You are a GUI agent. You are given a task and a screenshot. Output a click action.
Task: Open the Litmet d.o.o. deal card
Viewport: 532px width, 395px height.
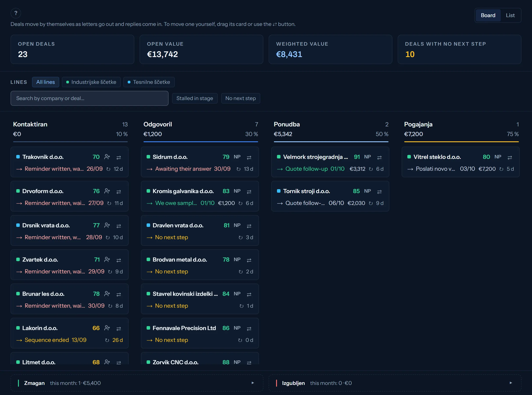pyautogui.click(x=69, y=358)
